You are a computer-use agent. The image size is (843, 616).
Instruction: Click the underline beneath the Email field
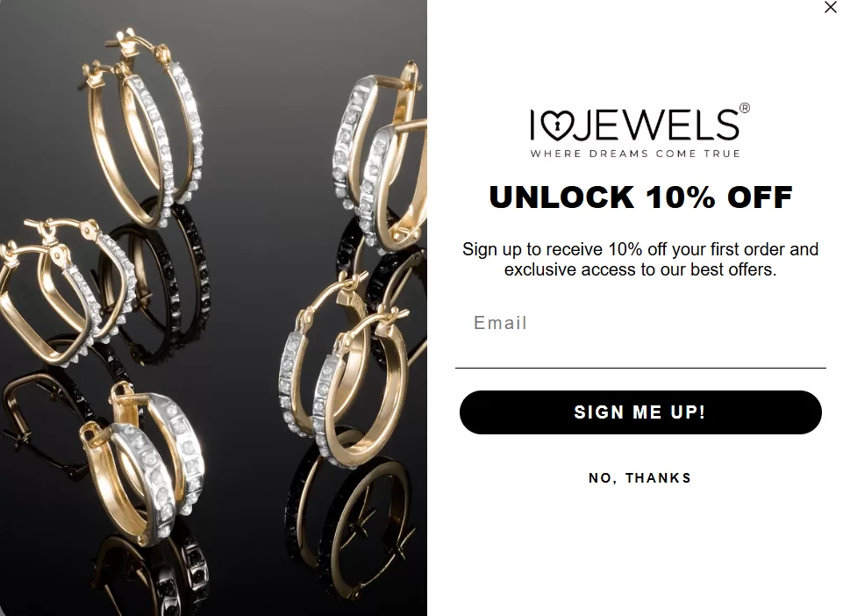click(x=640, y=368)
